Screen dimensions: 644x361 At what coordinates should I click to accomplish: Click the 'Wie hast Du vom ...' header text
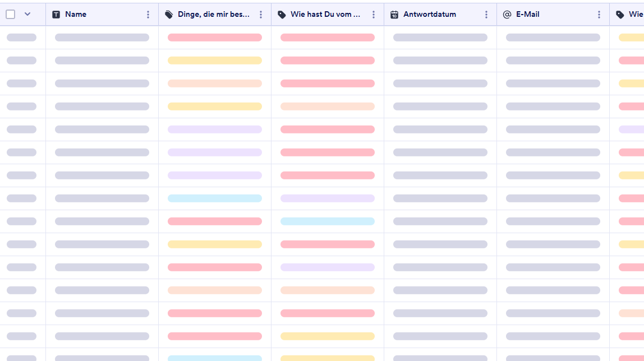pyautogui.click(x=325, y=15)
